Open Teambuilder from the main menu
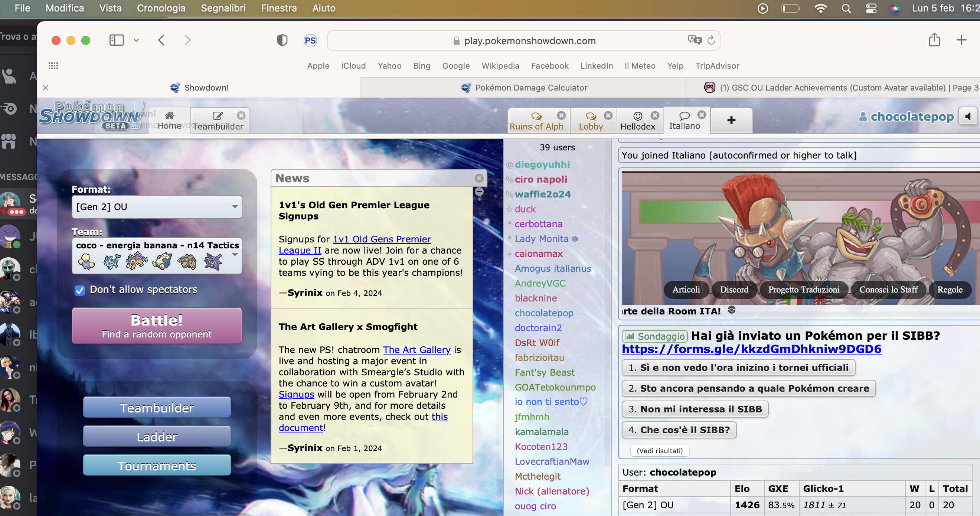 (157, 408)
